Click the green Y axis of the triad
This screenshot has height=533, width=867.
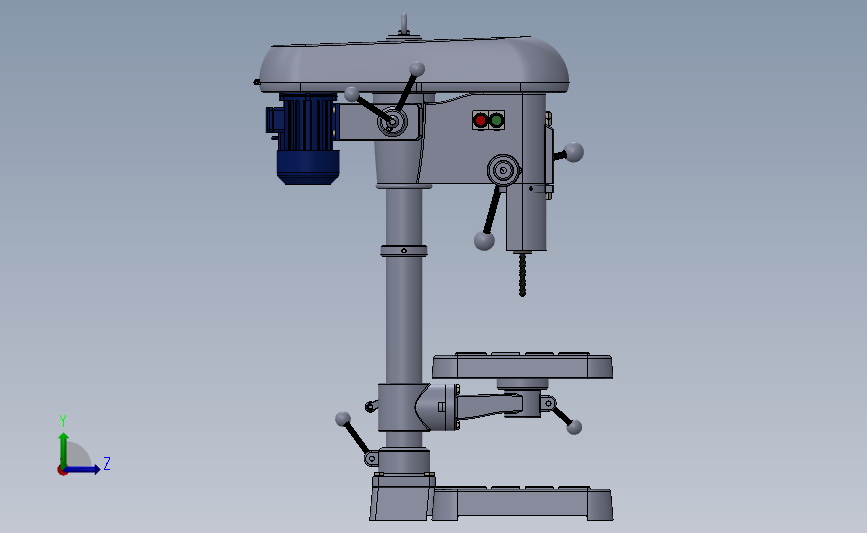(x=64, y=450)
